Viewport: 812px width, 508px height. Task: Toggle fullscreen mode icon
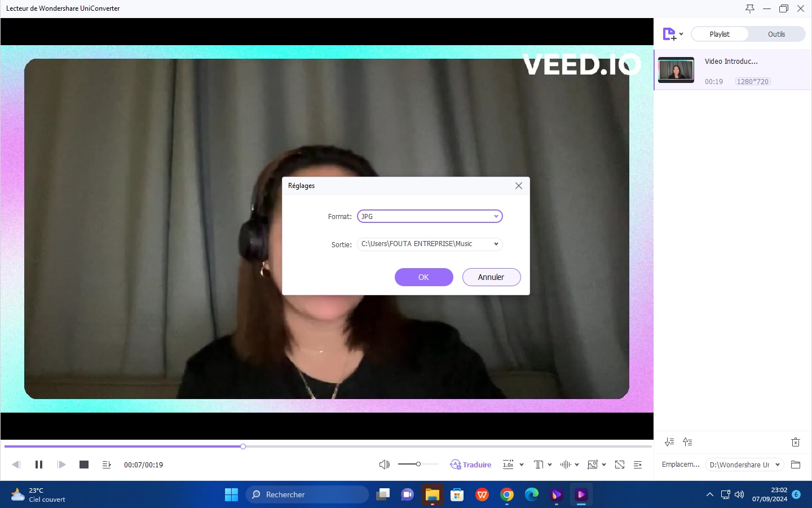(x=620, y=465)
